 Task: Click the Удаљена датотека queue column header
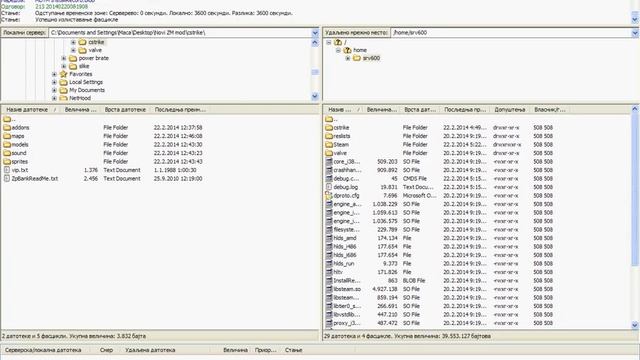click(x=150, y=350)
